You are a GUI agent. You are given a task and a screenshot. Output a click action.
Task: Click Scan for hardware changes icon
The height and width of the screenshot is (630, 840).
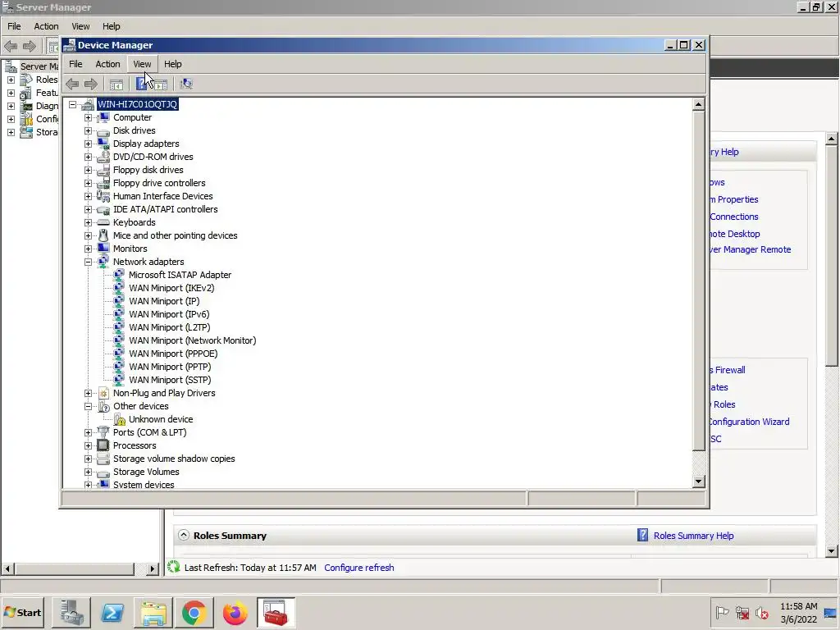point(186,84)
